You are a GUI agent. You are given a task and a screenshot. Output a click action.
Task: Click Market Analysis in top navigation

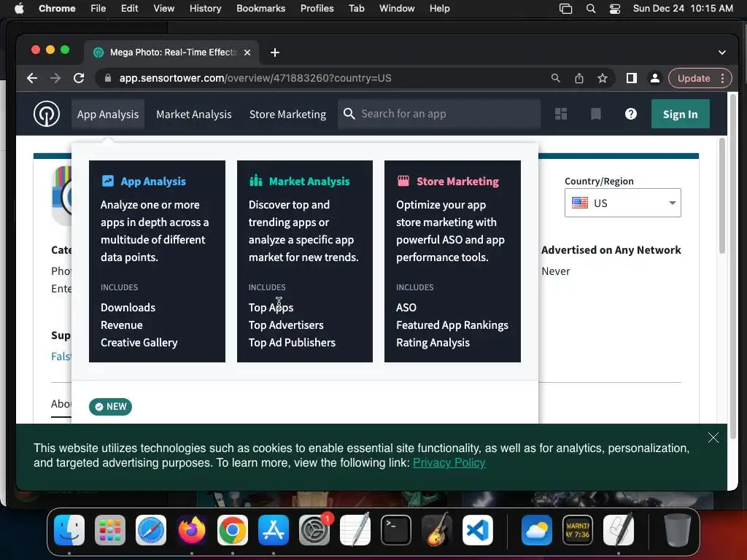[194, 114]
